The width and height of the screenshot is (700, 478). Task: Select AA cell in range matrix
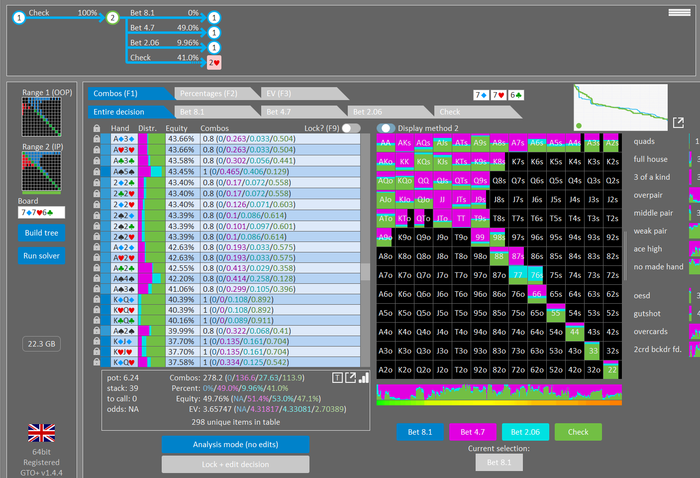pyautogui.click(x=386, y=143)
